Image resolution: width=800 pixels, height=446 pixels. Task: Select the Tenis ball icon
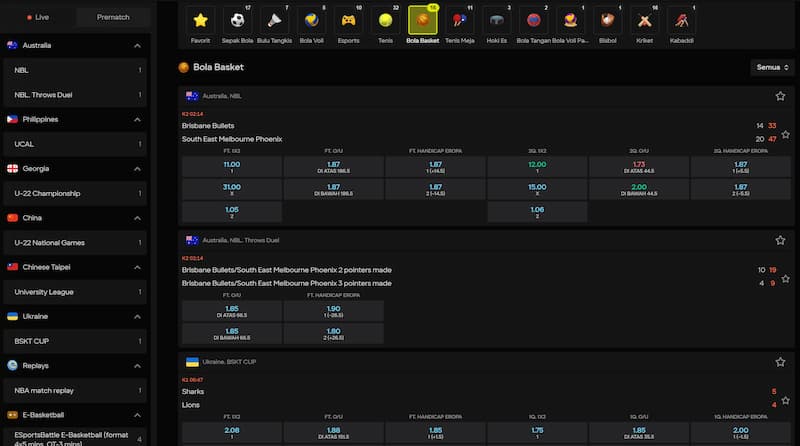[x=385, y=20]
